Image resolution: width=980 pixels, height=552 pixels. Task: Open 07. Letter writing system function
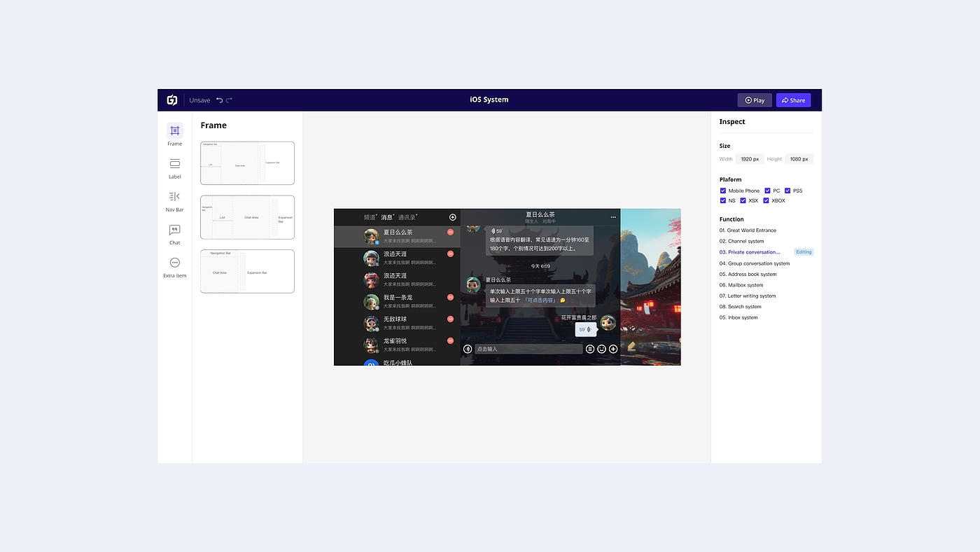pyautogui.click(x=748, y=296)
